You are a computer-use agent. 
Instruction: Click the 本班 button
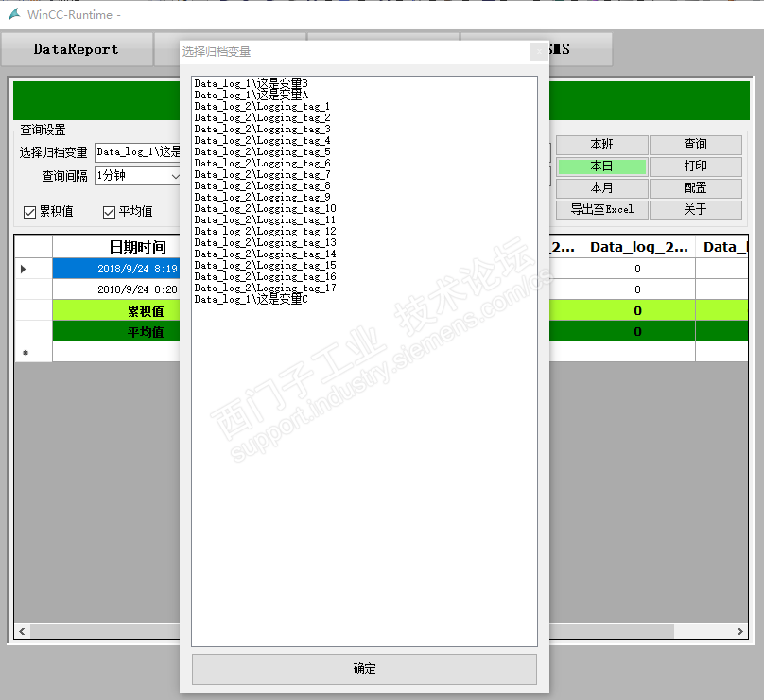(x=601, y=145)
